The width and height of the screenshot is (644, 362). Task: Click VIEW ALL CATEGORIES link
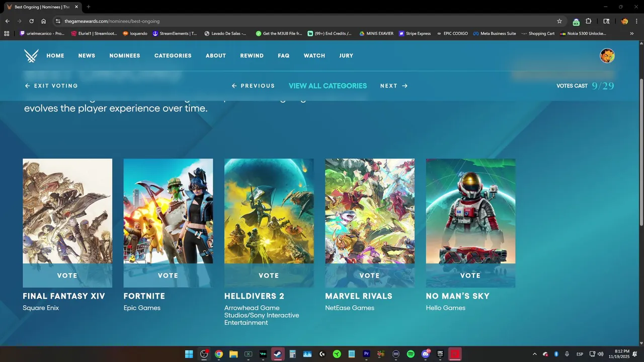pos(328,86)
